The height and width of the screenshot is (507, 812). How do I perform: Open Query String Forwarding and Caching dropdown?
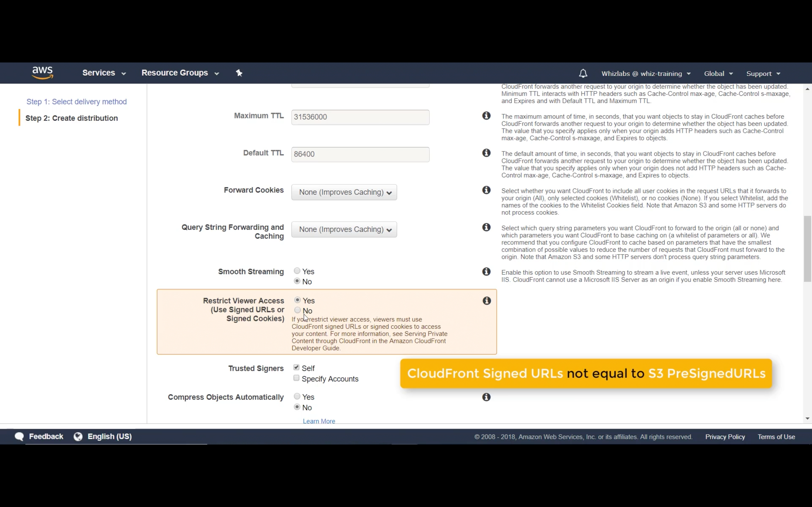(x=344, y=230)
